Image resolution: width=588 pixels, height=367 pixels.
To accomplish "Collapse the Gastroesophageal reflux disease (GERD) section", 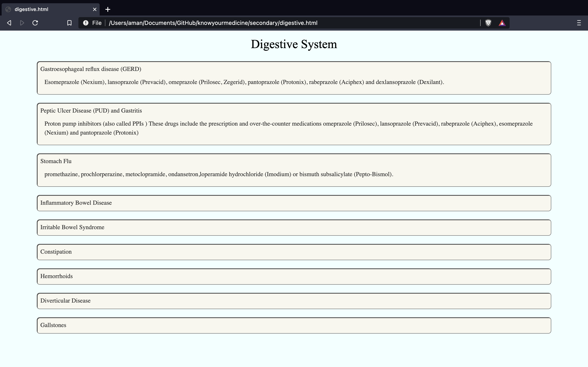I will [x=91, y=69].
